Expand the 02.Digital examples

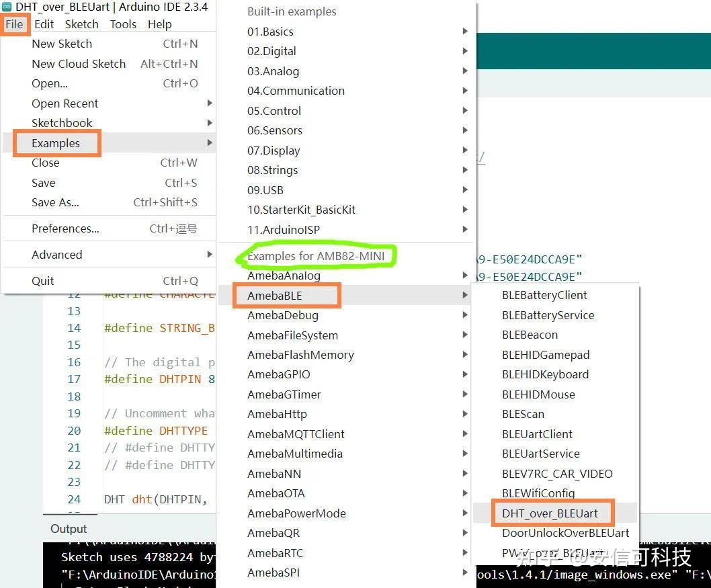click(347, 51)
